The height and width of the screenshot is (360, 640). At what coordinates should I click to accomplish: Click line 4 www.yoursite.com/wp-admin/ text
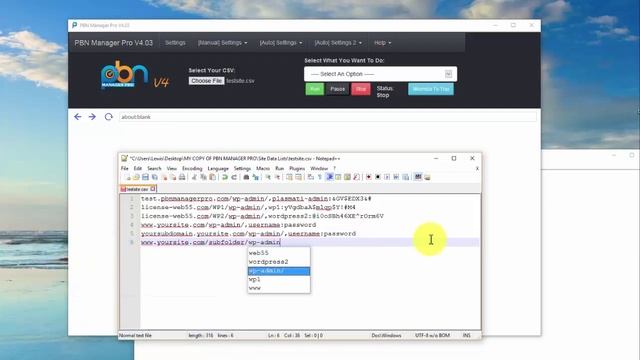228,225
